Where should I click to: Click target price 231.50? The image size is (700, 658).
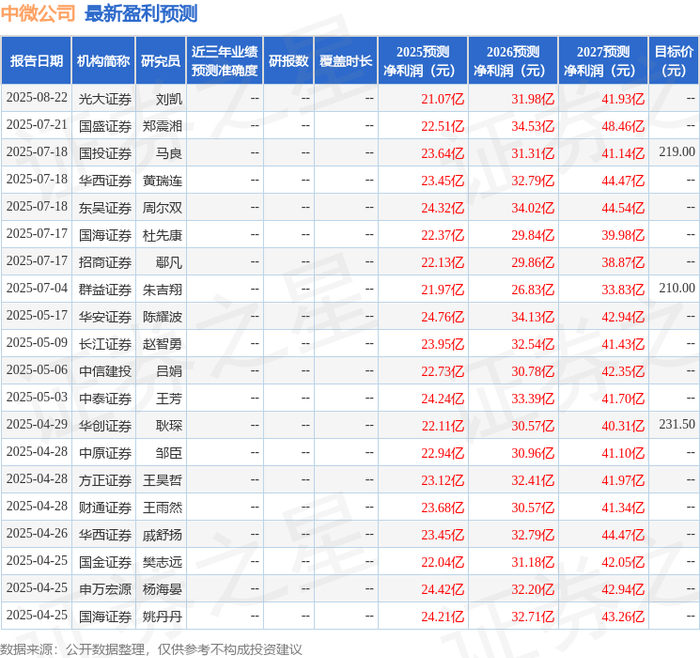pyautogui.click(x=677, y=424)
